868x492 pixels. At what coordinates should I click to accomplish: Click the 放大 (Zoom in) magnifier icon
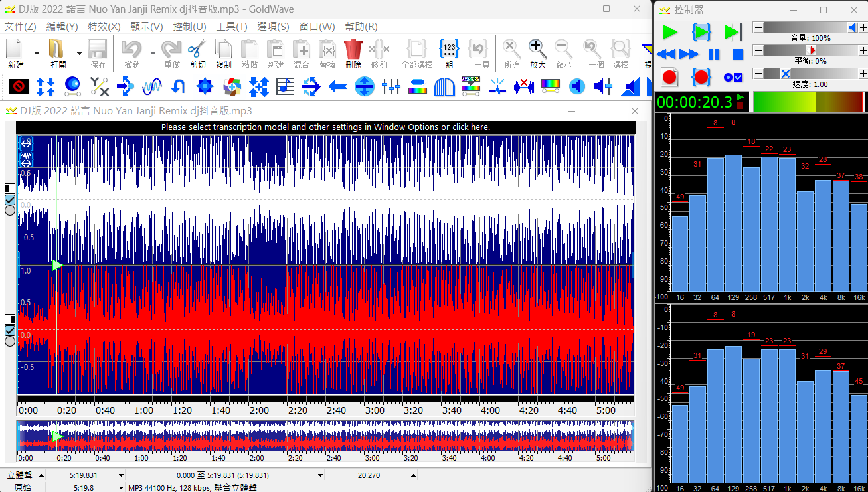(537, 48)
